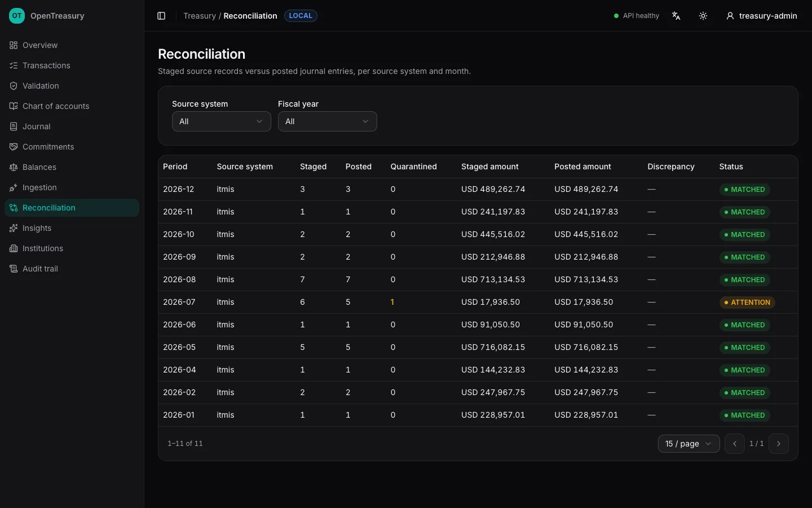This screenshot has width=812, height=508.
Task: Click staged amount USD 713,134.53
Action: point(493,279)
